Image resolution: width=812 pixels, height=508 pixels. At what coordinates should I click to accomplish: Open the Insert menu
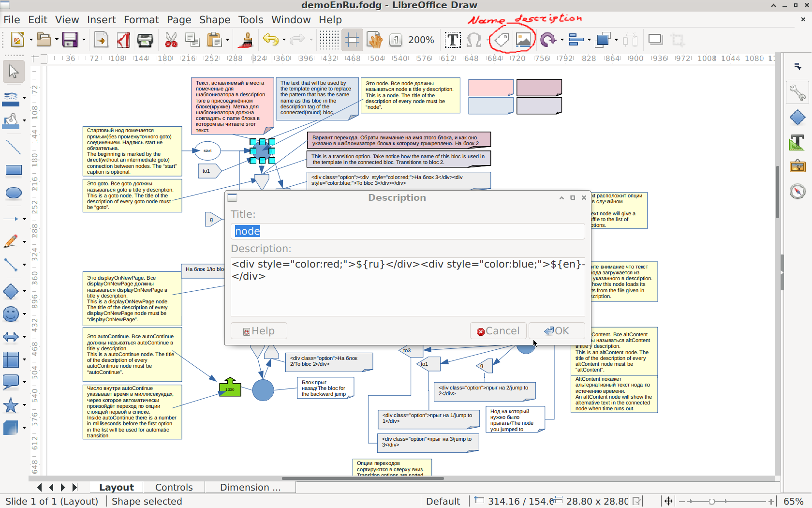tap(102, 20)
